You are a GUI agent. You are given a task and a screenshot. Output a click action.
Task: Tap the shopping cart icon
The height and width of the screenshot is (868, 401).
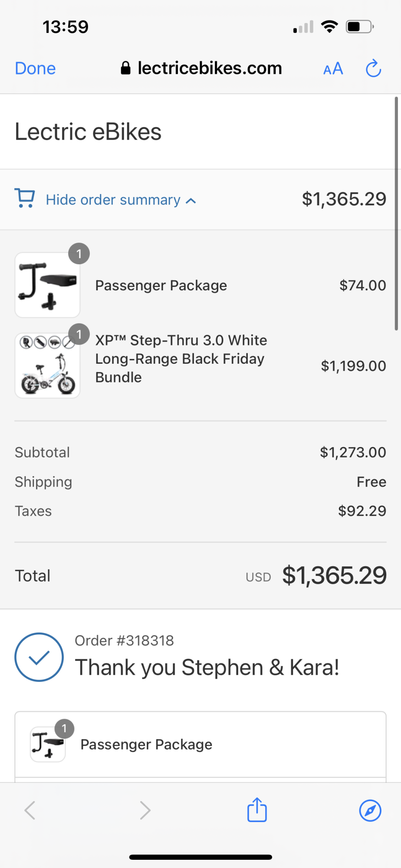25,198
